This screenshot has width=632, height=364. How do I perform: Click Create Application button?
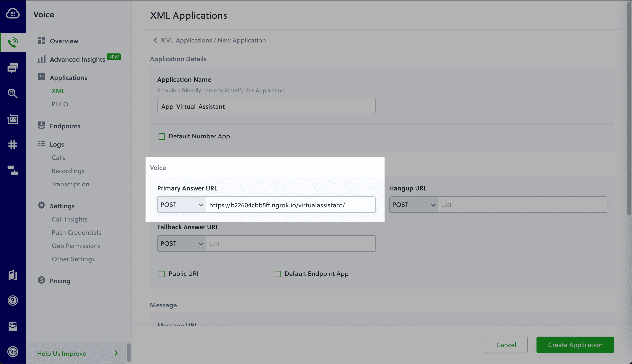575,345
